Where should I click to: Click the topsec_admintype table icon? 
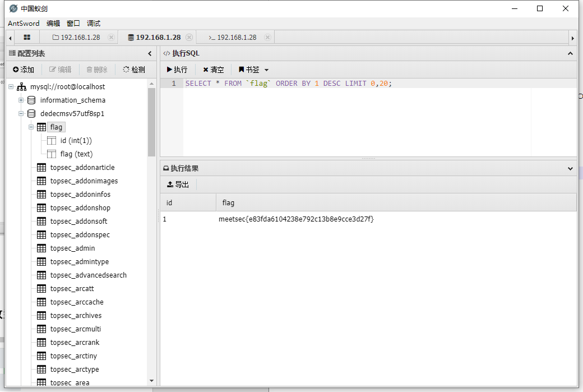tap(41, 261)
